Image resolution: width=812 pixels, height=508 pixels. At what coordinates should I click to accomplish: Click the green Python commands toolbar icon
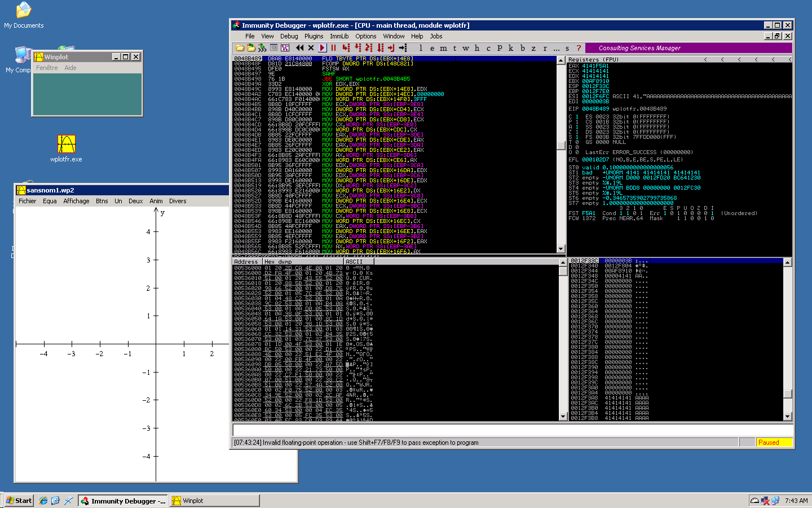click(262, 48)
